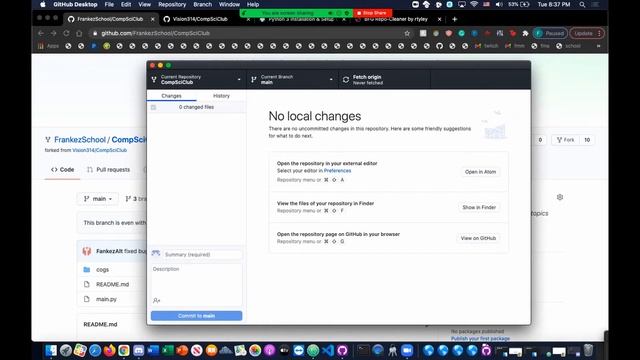The width and height of the screenshot is (640, 360).
Task: Open the cogs folder on GitHub page
Action: 102,270
